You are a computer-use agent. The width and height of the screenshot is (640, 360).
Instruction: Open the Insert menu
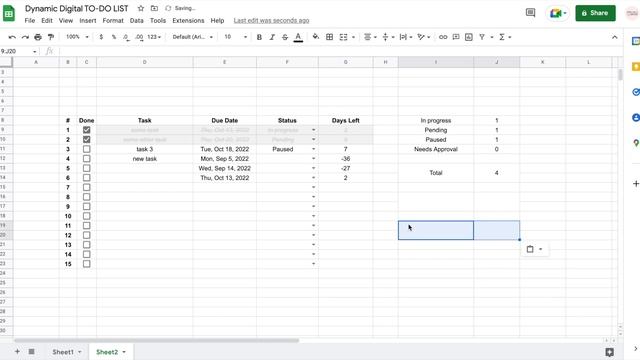[88, 20]
